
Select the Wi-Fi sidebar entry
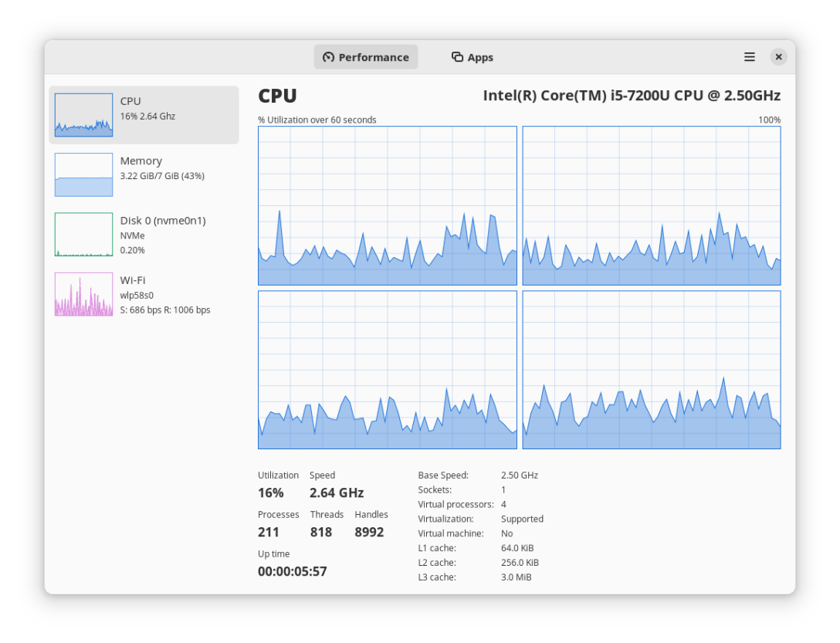pyautogui.click(x=144, y=294)
